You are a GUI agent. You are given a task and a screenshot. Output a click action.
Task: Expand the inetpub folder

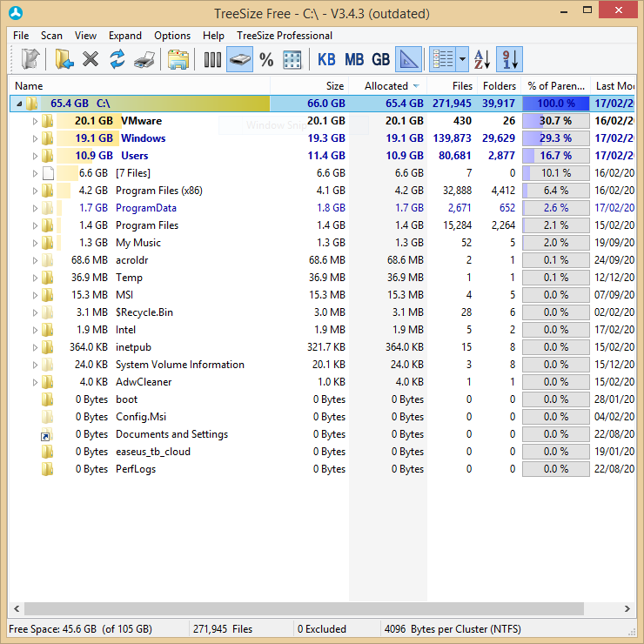35,347
